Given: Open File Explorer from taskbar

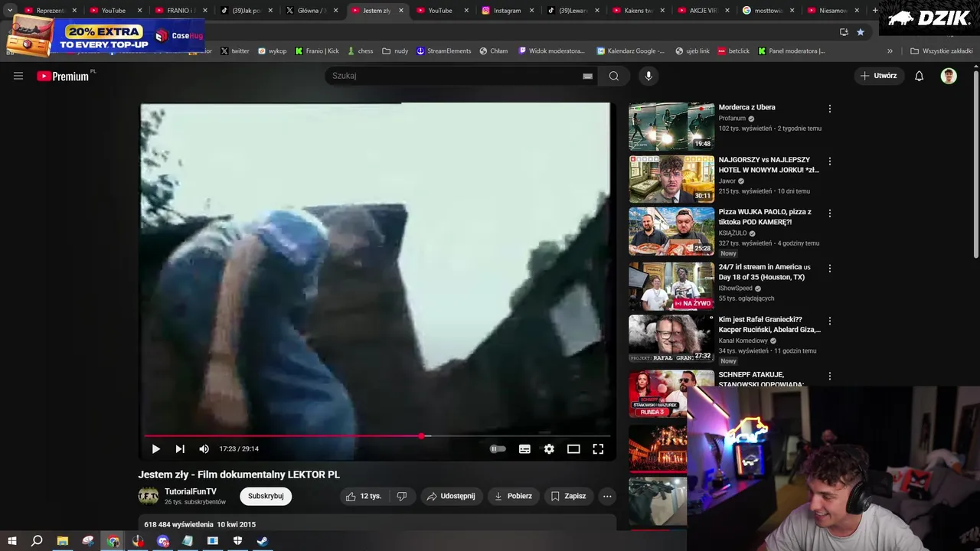Looking at the screenshot, I should (63, 541).
